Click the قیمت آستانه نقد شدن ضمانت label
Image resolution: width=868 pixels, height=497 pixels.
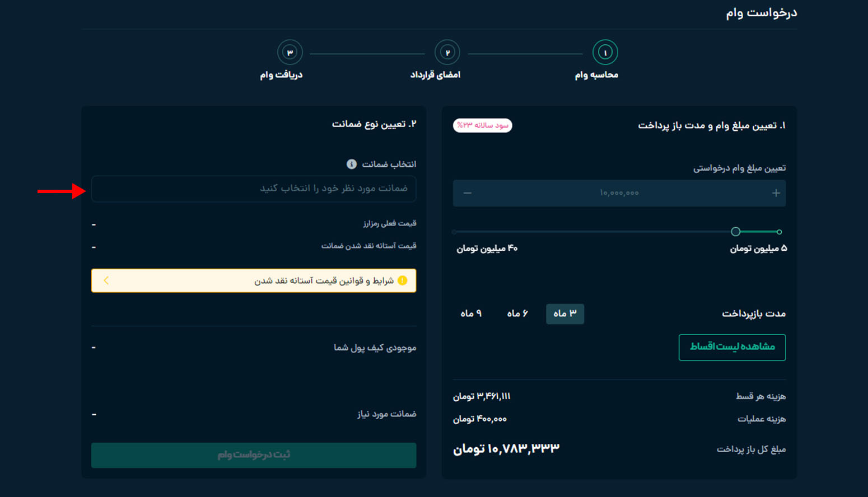pyautogui.click(x=369, y=246)
